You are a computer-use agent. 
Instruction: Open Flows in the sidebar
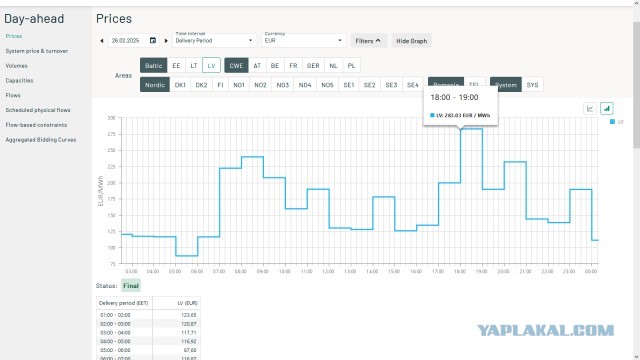click(13, 95)
